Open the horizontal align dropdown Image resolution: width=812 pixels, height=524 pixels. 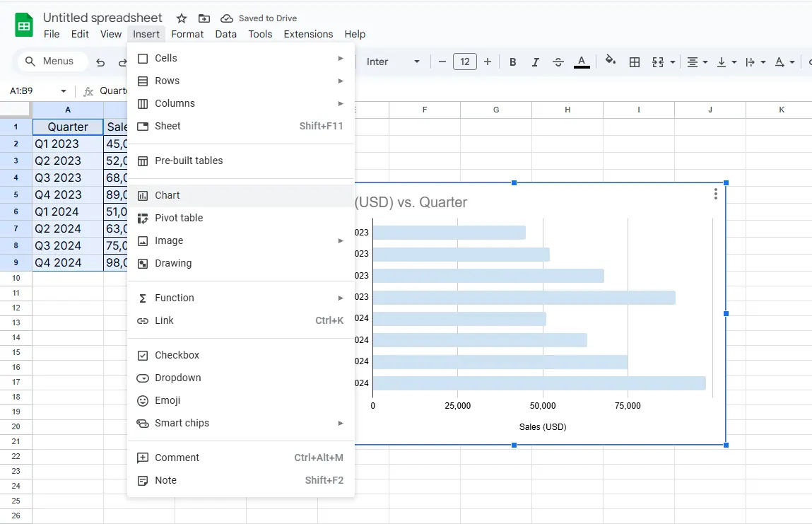point(697,62)
